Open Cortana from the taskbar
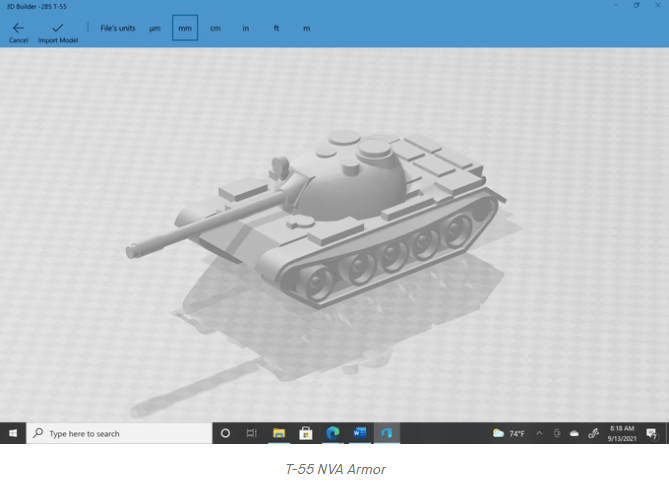Image resolution: width=669 pixels, height=487 pixels. (x=225, y=433)
